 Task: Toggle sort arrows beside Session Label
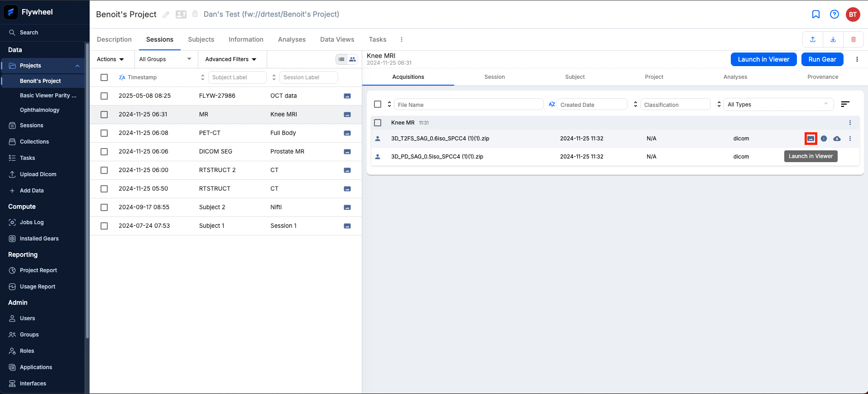coord(274,77)
